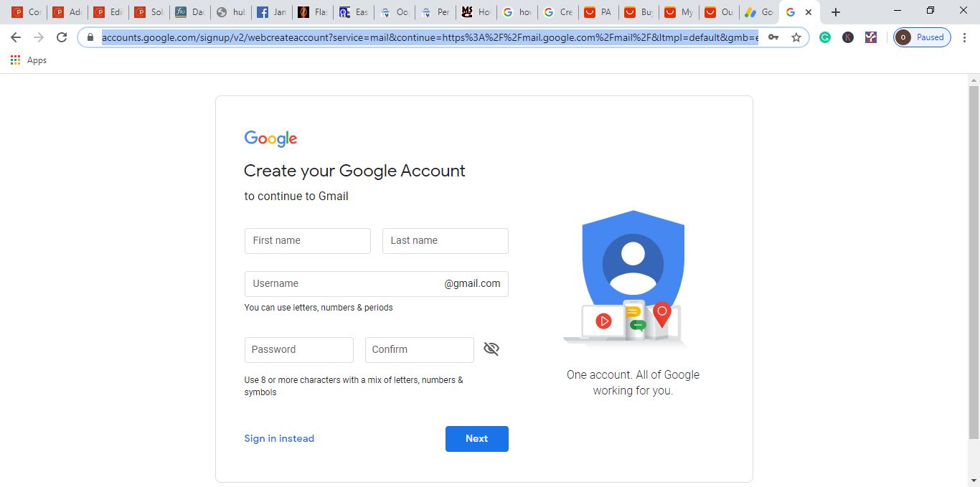Open the Apps grid icon on bookmarks bar
The width and height of the screenshot is (980, 487).
[x=15, y=60]
